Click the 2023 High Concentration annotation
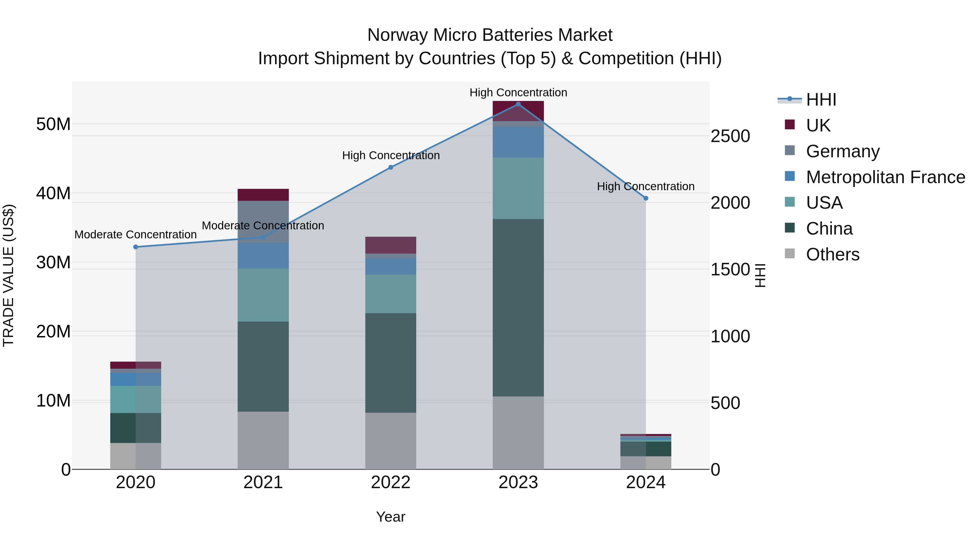This screenshot has width=980, height=551. point(518,93)
